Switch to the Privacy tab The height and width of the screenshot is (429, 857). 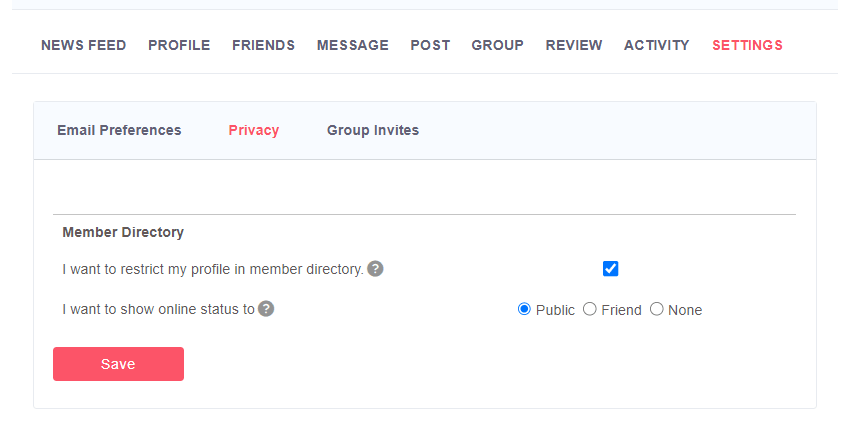(x=254, y=130)
